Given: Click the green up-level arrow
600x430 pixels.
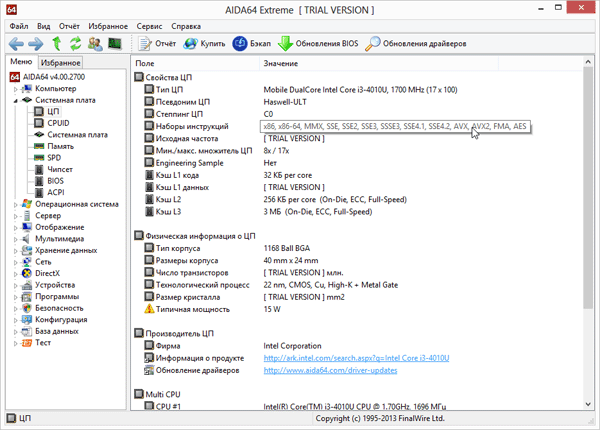Looking at the screenshot, I should click(57, 44).
